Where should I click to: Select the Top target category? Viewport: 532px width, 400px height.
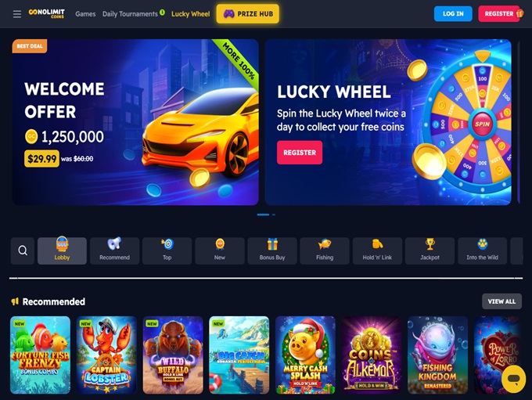pos(167,250)
